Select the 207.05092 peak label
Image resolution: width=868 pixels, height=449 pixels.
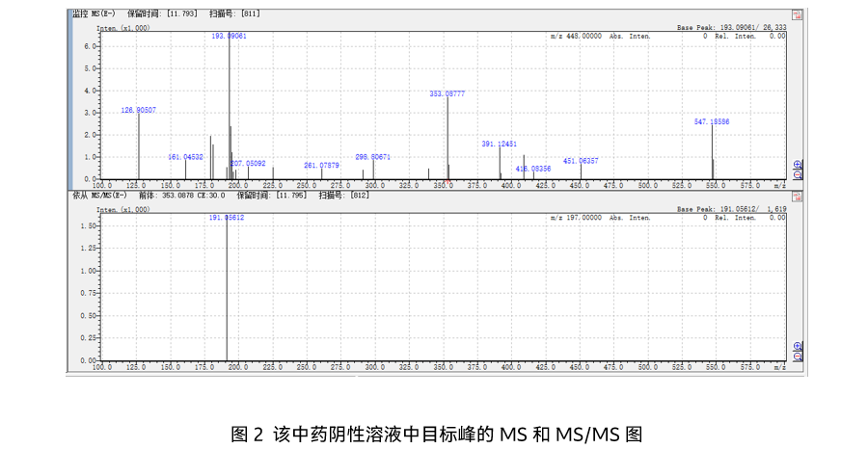pos(248,163)
